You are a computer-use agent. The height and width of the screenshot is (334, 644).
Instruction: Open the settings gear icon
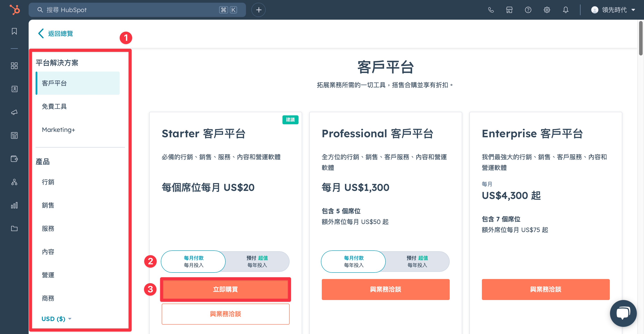pos(547,10)
